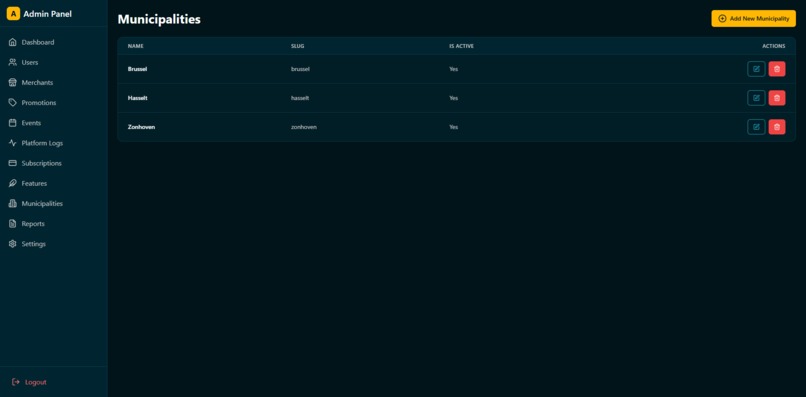
Task: Click the Reports document icon
Action: [x=13, y=224]
